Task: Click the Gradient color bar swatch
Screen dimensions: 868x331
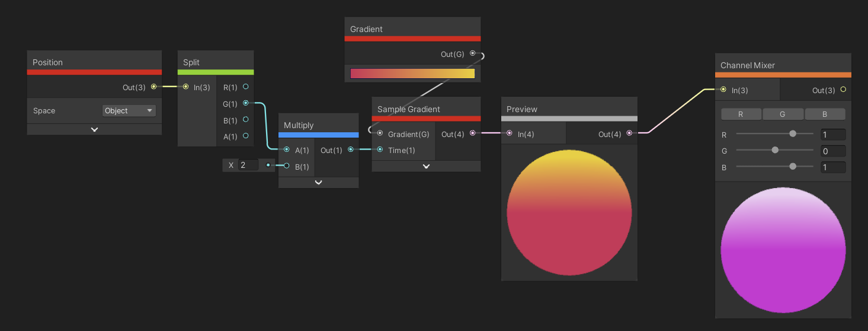Action: point(412,74)
